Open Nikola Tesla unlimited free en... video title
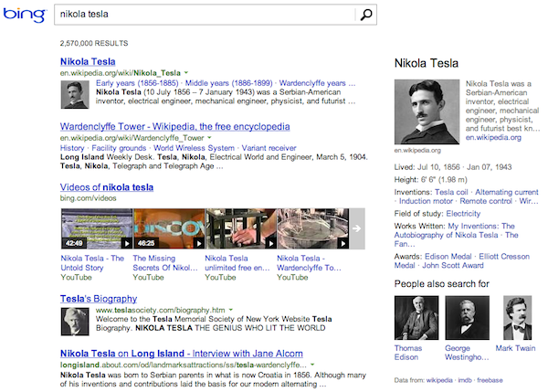This screenshot has width=548, height=392. click(237, 263)
